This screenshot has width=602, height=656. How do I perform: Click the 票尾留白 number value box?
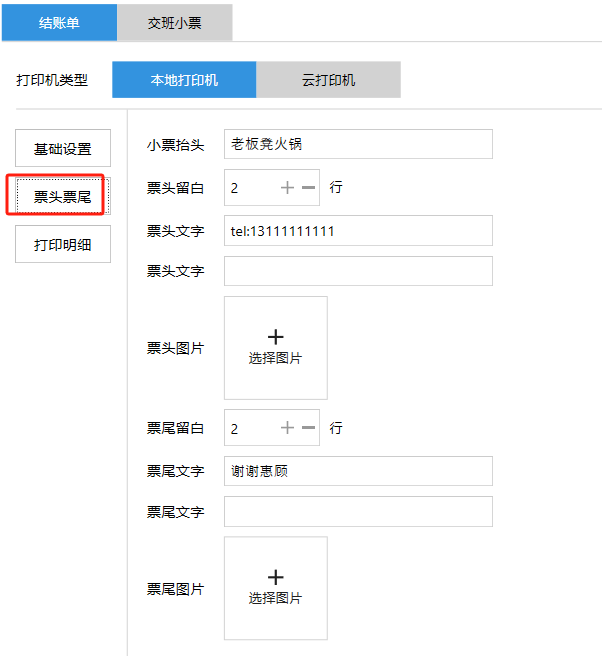click(x=248, y=428)
